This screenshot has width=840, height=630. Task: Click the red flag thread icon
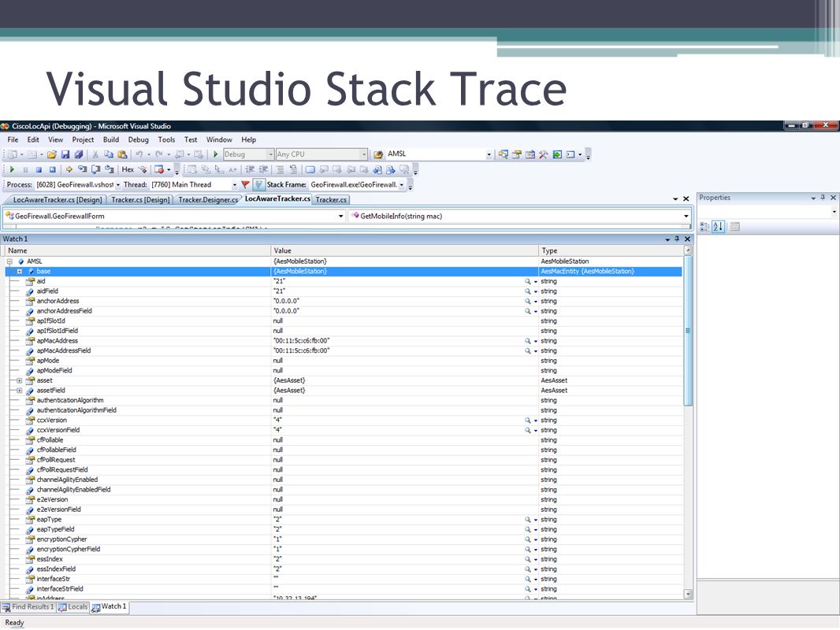pos(245,184)
